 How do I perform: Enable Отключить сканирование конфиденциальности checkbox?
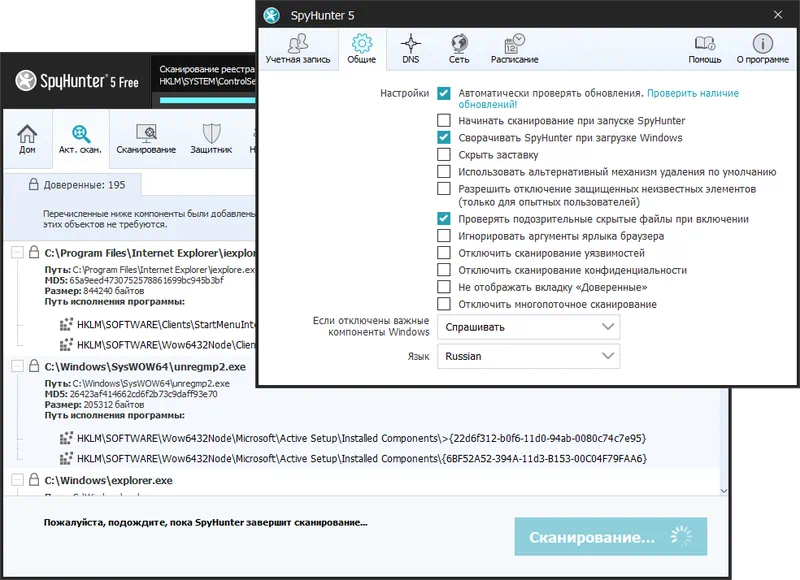coord(444,269)
